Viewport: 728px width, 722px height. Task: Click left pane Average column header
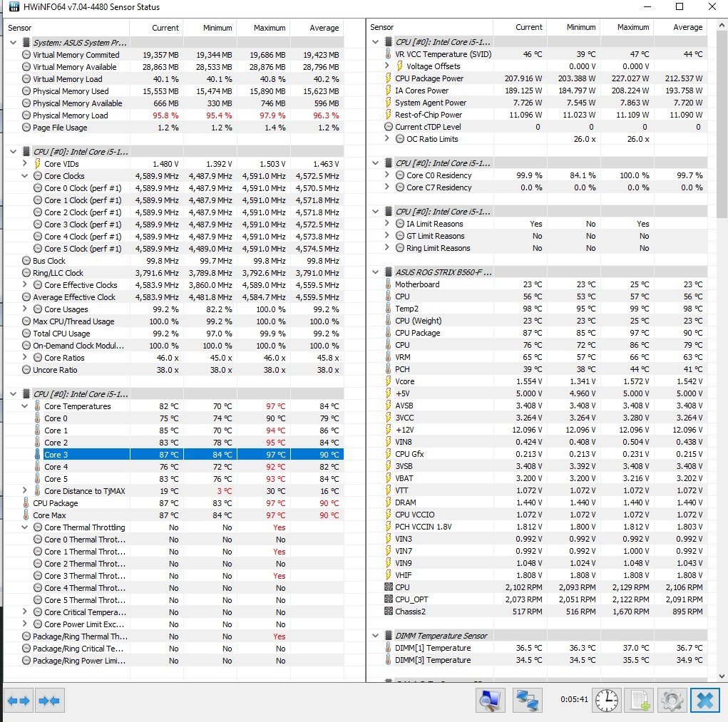[317, 27]
